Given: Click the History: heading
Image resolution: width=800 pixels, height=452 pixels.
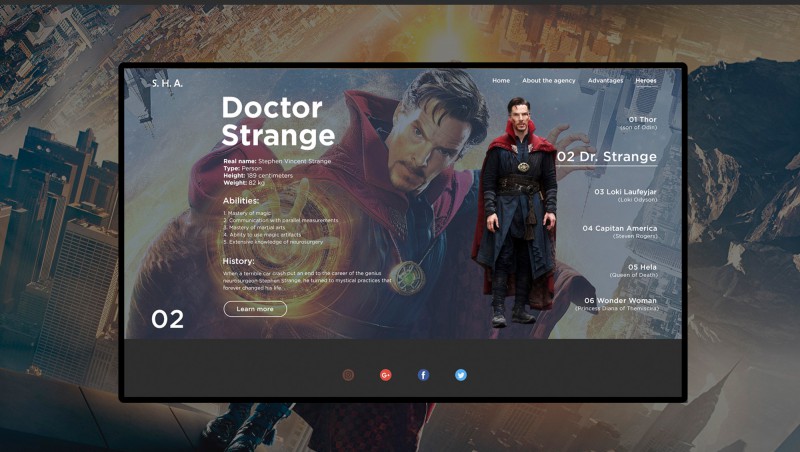Looking at the screenshot, I should click(238, 261).
